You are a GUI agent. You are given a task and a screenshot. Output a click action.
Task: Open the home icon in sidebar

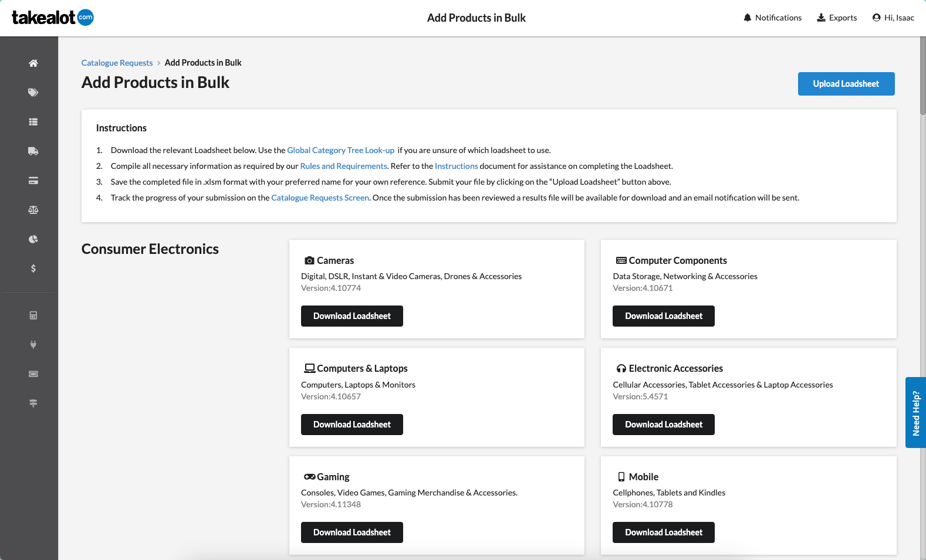[33, 63]
